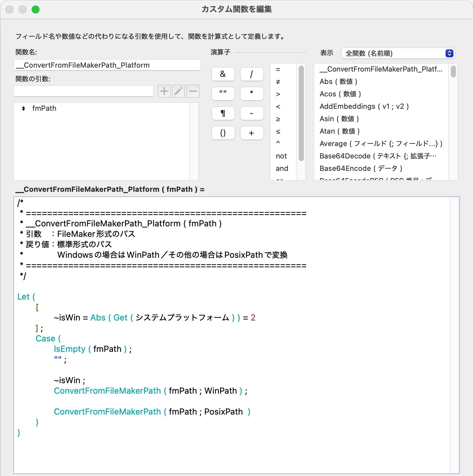This screenshot has height=476, width=473.
Task: Click 'IsEmpty' in the formula editor
Action: point(70,349)
